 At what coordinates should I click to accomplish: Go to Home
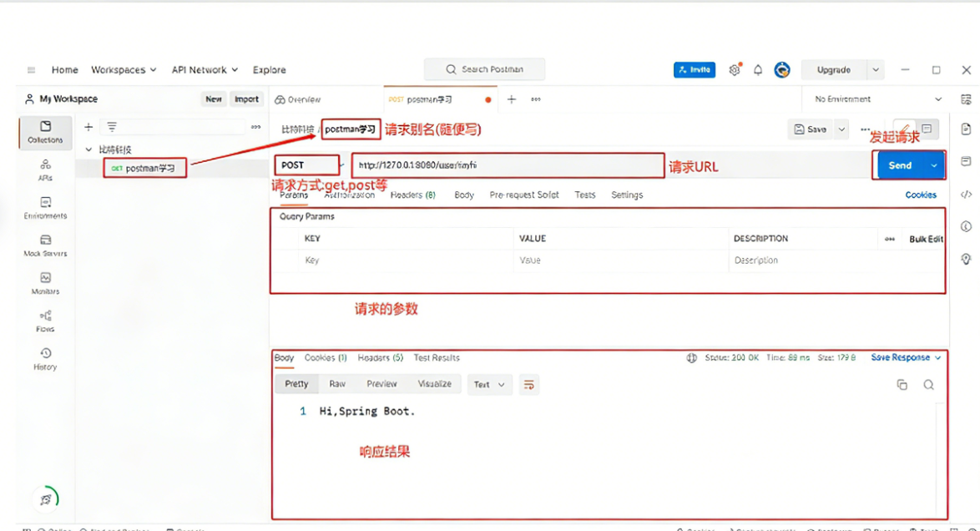coord(65,70)
